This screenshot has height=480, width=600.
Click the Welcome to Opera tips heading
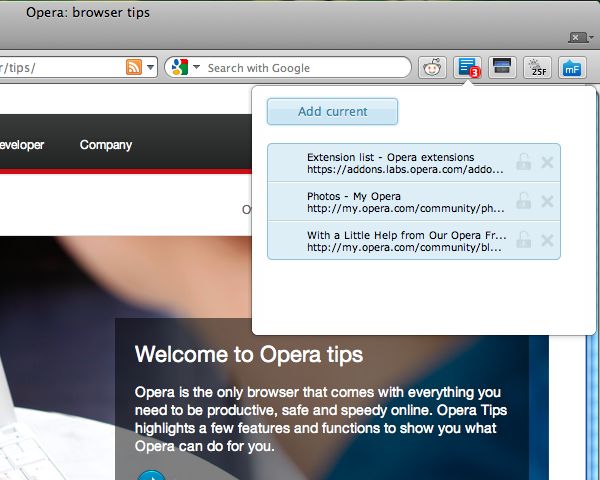coord(249,354)
